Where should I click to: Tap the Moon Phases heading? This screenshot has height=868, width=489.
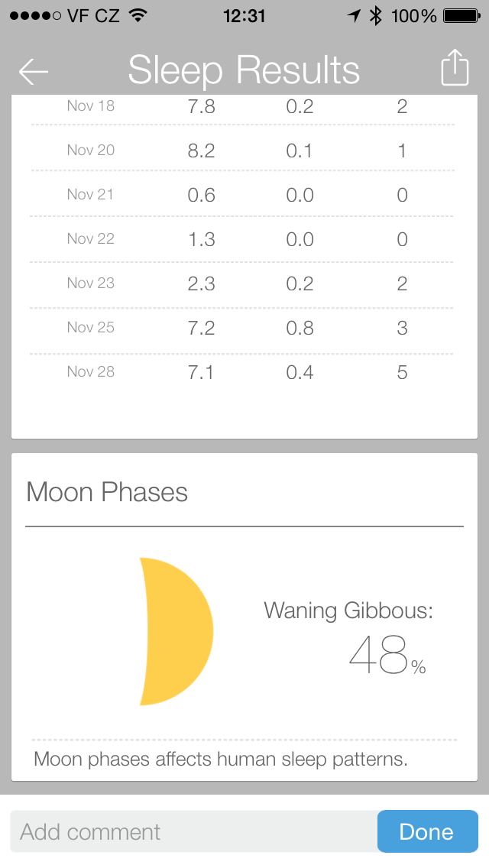tap(107, 492)
